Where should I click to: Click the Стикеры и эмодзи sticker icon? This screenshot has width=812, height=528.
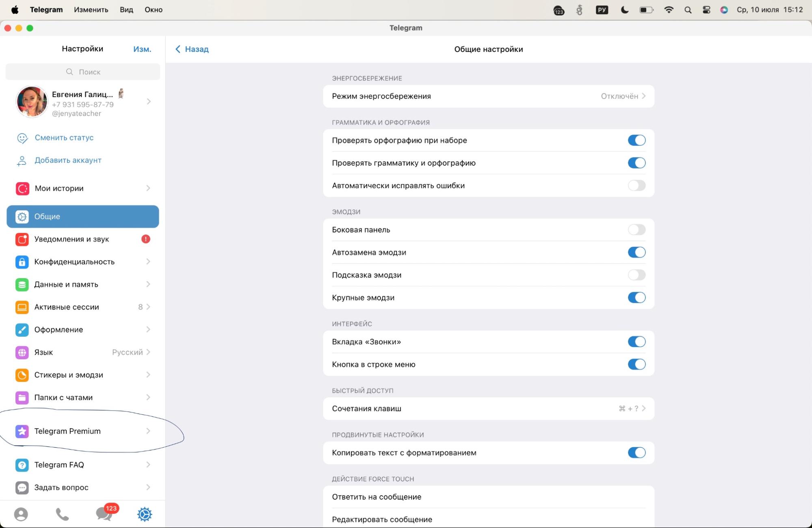[22, 375]
